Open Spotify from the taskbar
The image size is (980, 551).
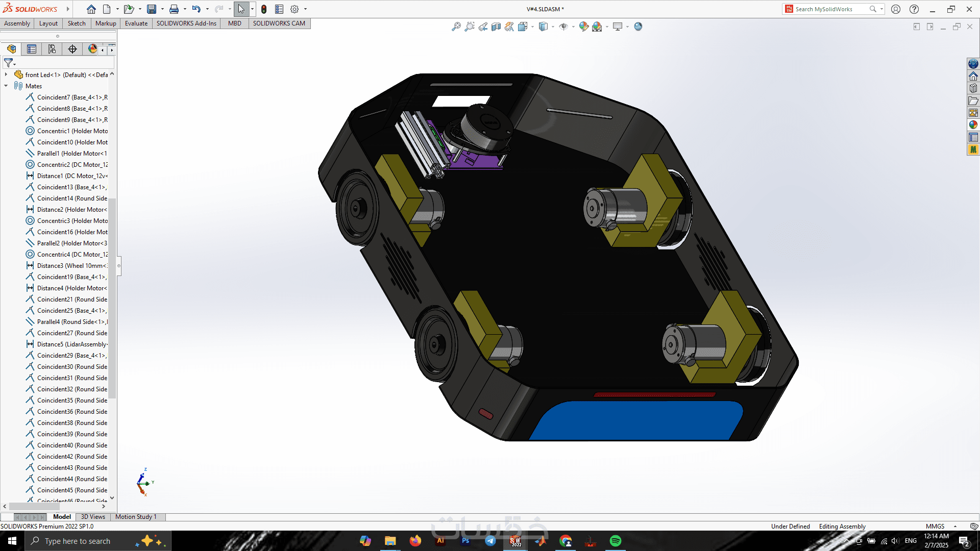[x=615, y=541]
